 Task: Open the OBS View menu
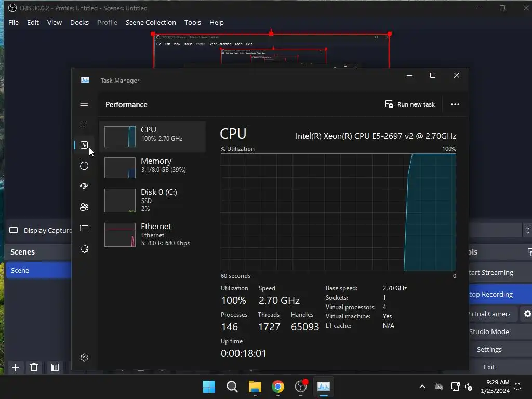(54, 22)
